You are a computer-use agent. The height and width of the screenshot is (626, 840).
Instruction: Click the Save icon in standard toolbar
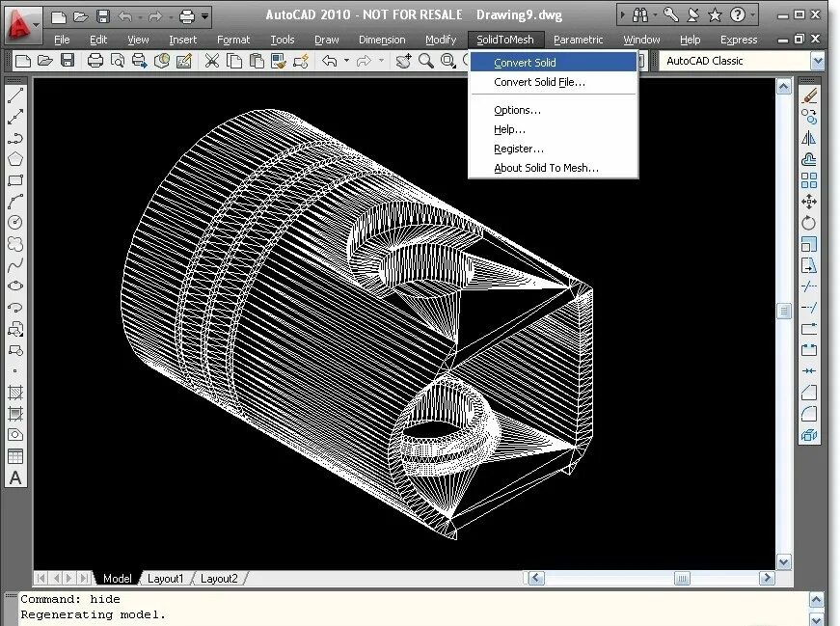(x=67, y=61)
